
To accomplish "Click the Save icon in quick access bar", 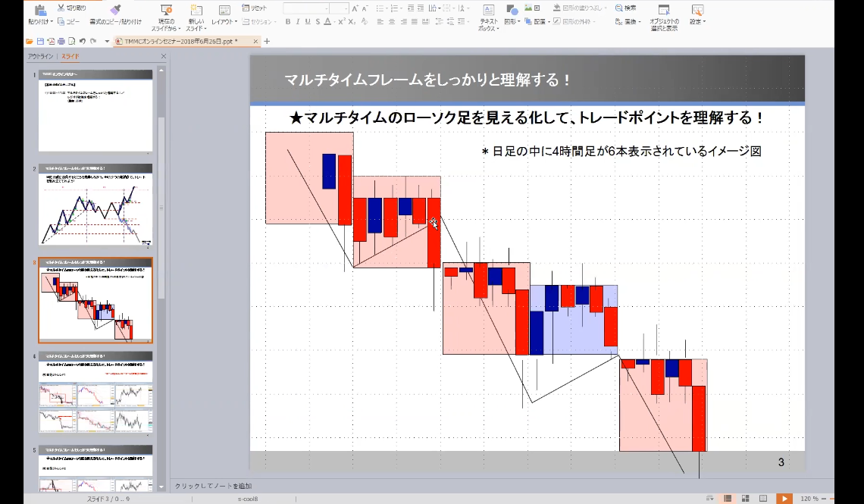I will (x=39, y=41).
